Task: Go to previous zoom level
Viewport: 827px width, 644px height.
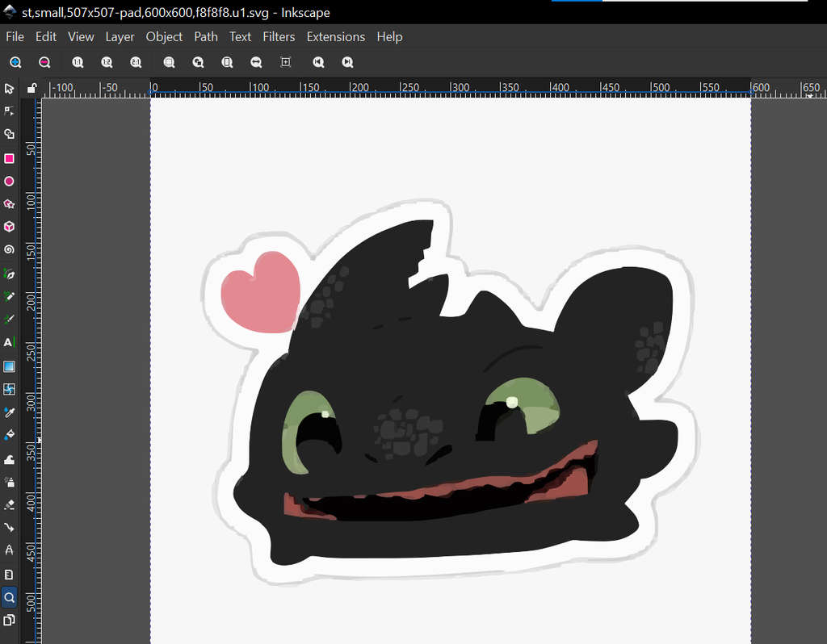Action: pos(318,62)
